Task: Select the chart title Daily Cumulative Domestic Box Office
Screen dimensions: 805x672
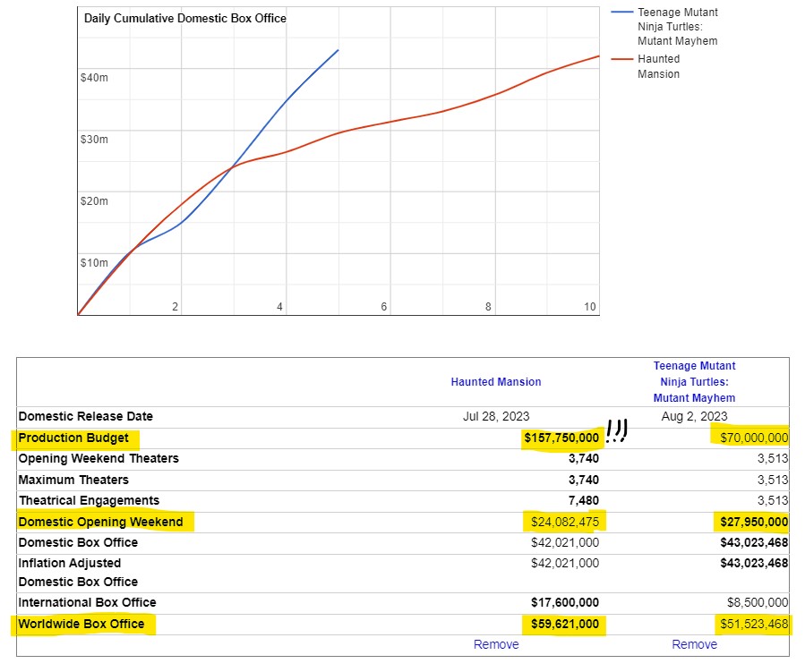Action: coord(185,18)
